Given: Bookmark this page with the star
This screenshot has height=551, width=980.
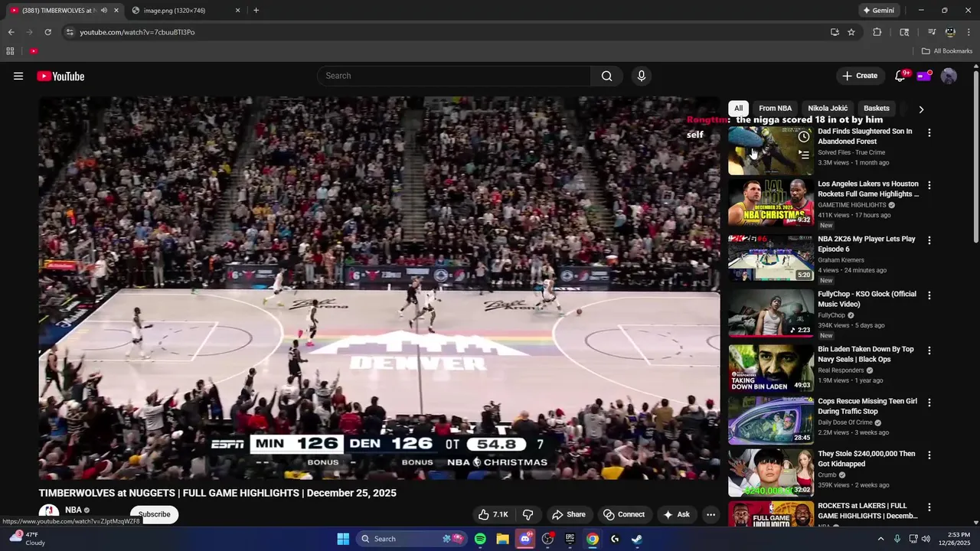Looking at the screenshot, I should pos(851,32).
